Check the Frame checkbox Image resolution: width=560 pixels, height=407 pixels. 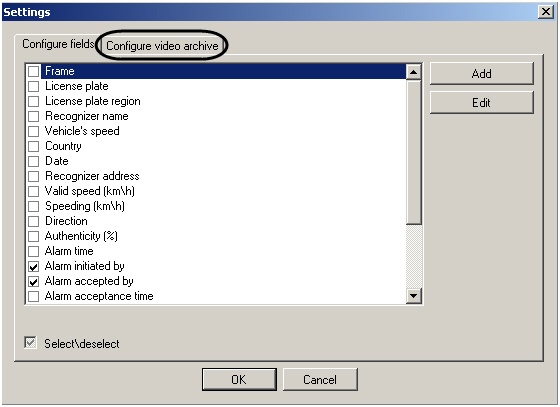[34, 71]
